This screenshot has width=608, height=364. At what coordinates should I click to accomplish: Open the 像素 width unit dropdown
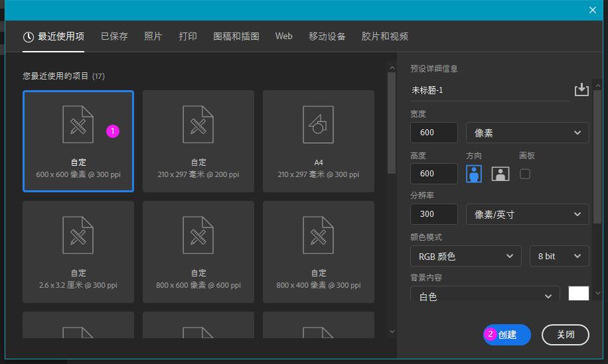tap(527, 133)
